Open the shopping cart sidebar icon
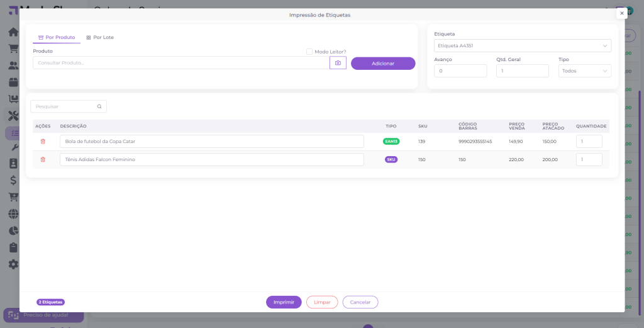Image resolution: width=644 pixels, height=328 pixels. pyautogui.click(x=13, y=48)
